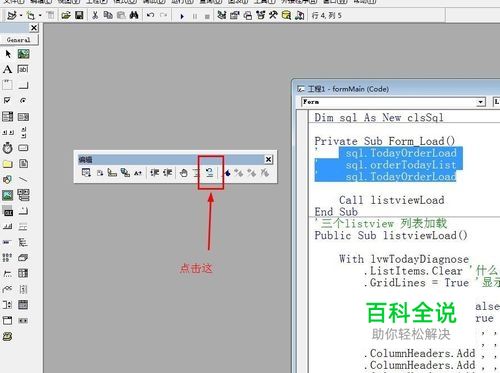The width and height of the screenshot is (500, 373).
Task: Select the CheckBox control in toolbox
Action: pyautogui.click(x=7, y=100)
